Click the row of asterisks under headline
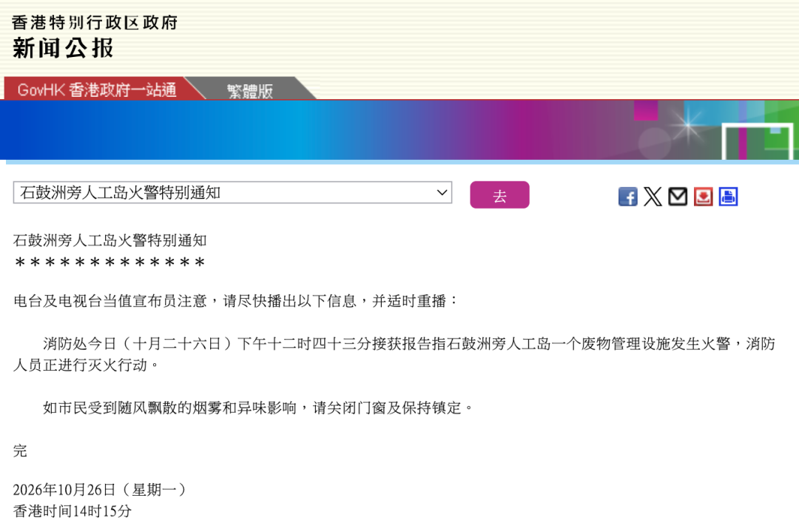Image resolution: width=799 pixels, height=532 pixels. (x=110, y=263)
